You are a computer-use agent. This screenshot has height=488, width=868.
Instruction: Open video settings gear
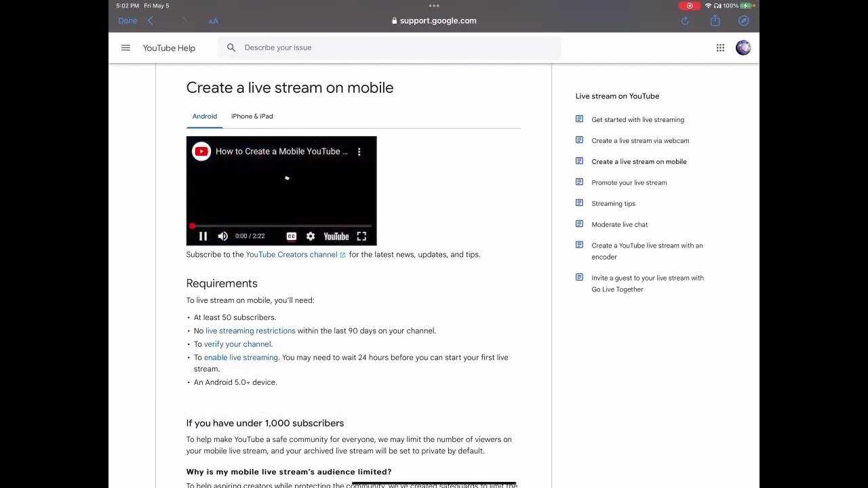311,236
